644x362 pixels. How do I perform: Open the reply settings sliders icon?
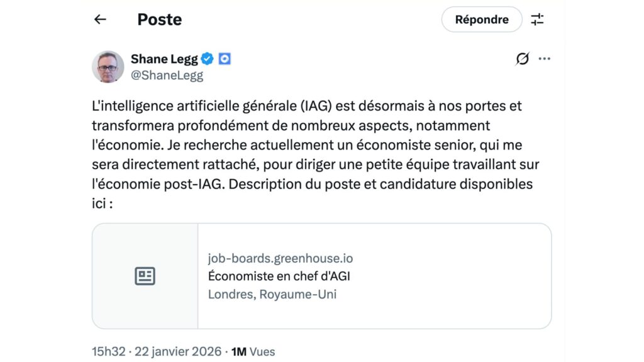[x=538, y=19]
